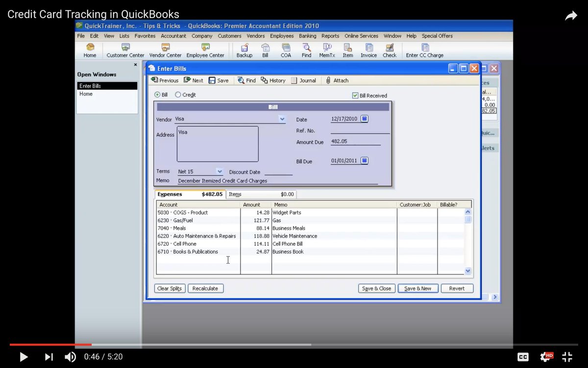Click the Memo field
This screenshot has width=588, height=368.
coord(277,181)
